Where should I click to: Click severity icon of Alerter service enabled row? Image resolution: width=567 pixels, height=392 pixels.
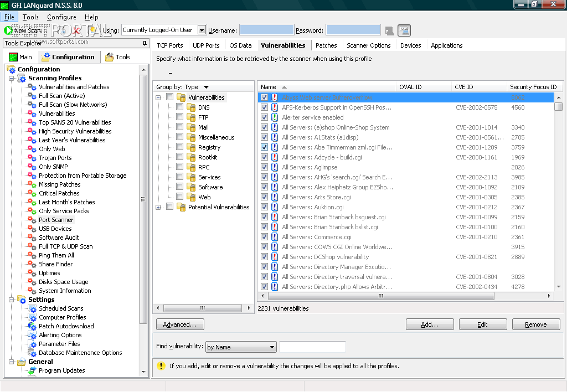[x=275, y=117]
